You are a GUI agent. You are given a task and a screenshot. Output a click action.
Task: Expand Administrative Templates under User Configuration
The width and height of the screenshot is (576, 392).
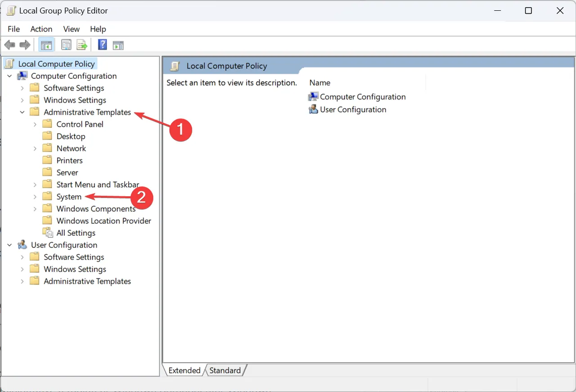click(x=22, y=281)
